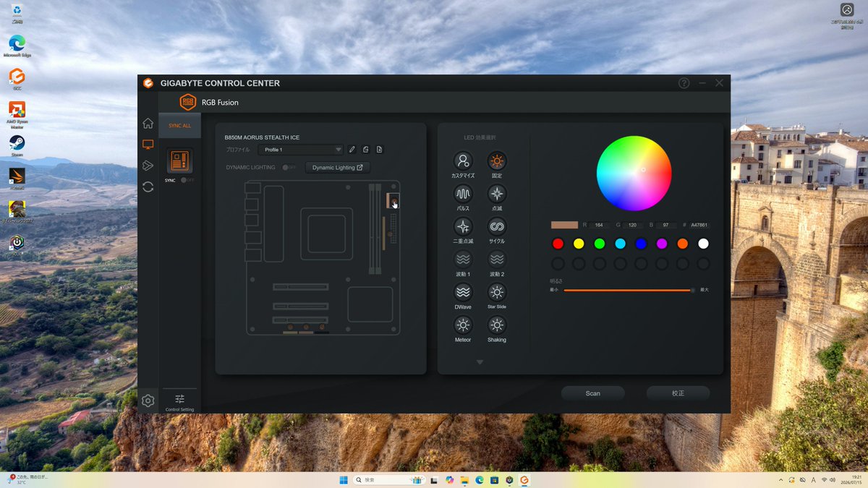Select the Meteor LED effect
The image size is (868, 488).
point(463,325)
